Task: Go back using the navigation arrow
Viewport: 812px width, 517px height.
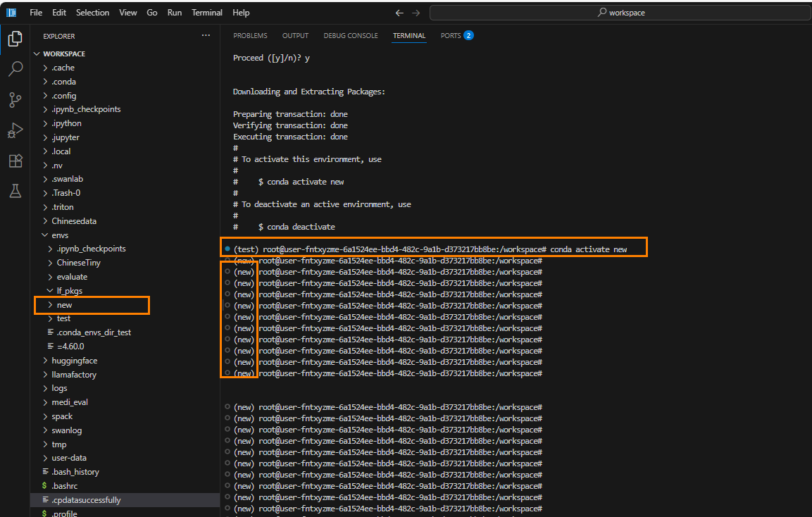Action: (399, 13)
